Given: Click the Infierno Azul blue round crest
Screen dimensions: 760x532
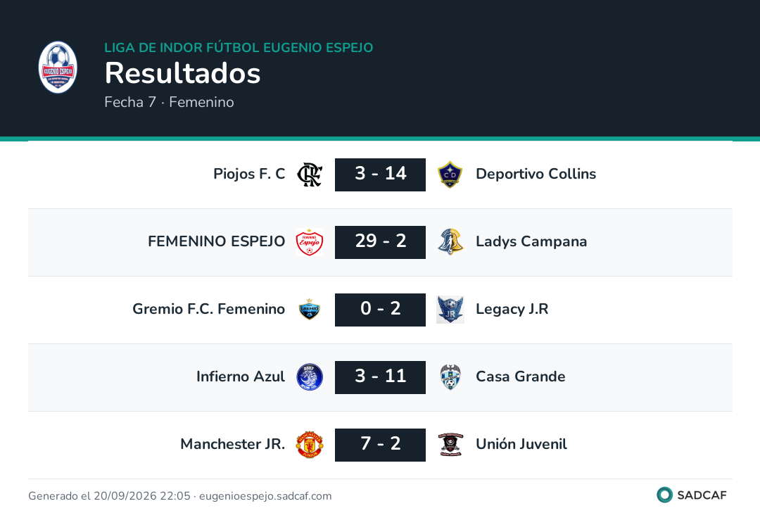Looking at the screenshot, I should point(310,377).
